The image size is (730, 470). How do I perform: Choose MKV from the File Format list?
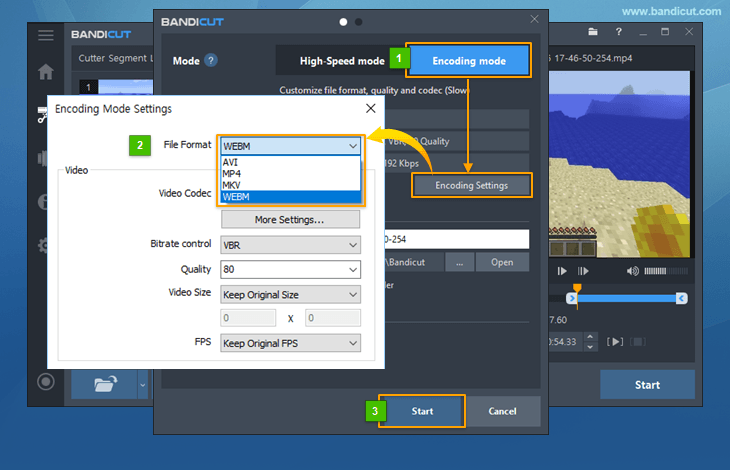[291, 185]
